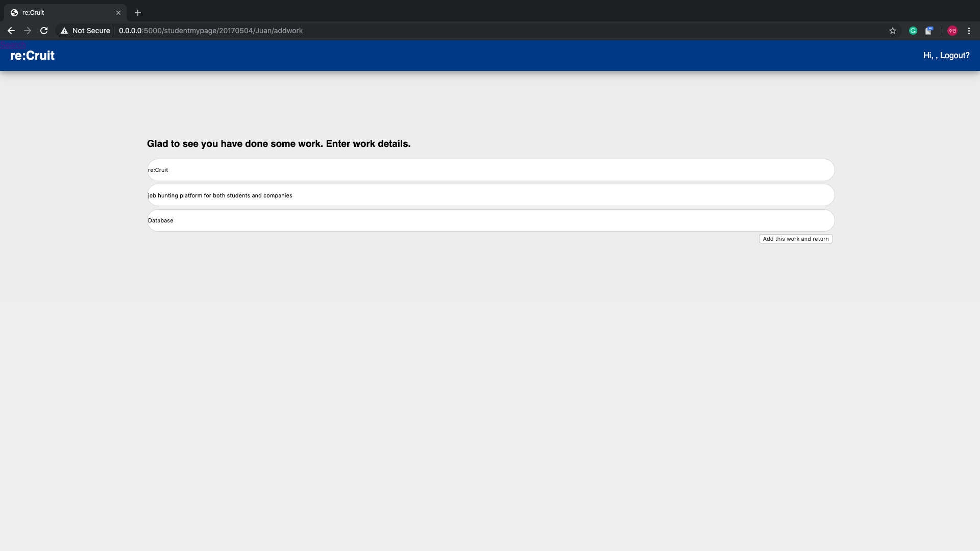The image size is (980, 551).
Task: Click the browser forward arrow
Action: 28,31
